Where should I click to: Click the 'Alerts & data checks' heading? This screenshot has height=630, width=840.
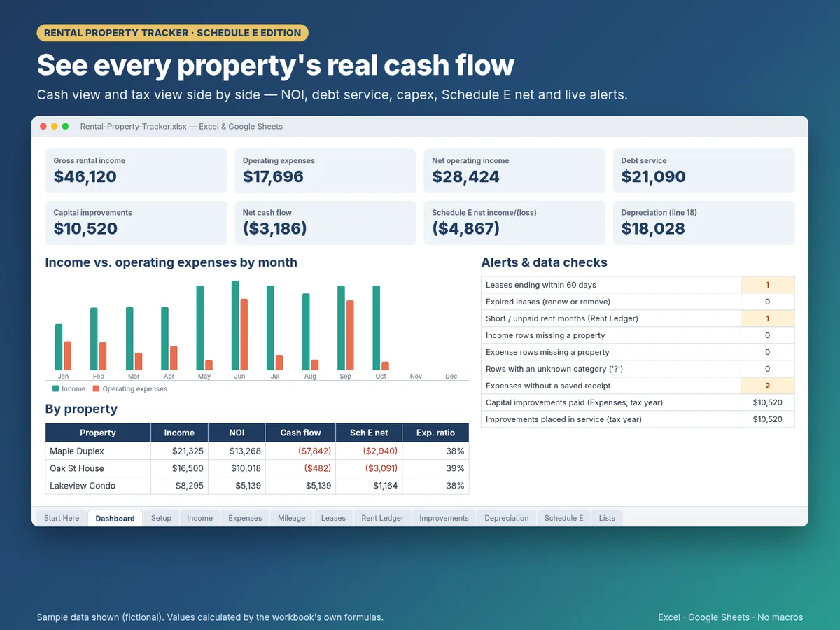point(545,262)
